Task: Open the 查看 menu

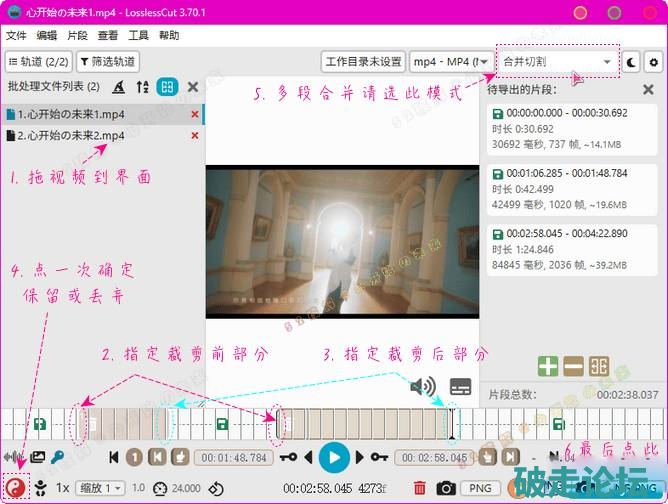Action: point(108,35)
